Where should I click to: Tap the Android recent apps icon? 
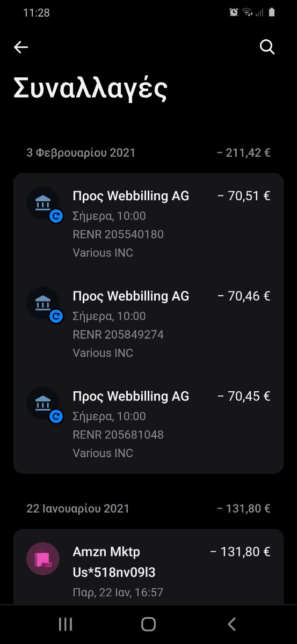[66, 624]
